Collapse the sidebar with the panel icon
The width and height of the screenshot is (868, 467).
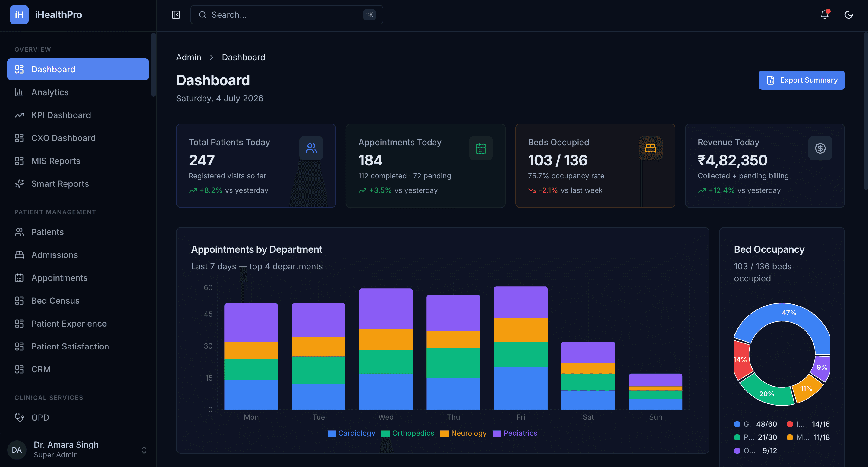176,15
